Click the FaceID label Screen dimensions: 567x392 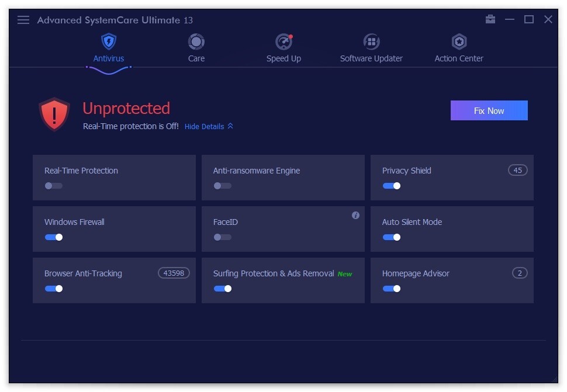coord(225,222)
